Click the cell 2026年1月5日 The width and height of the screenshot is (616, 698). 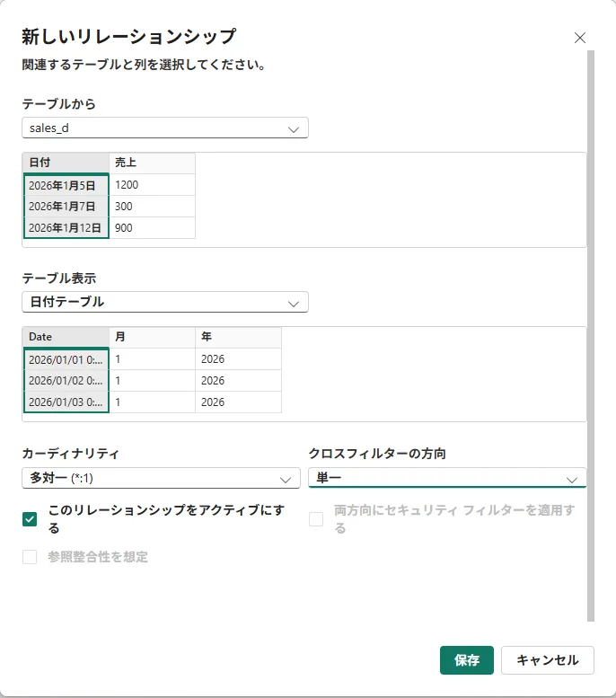click(66, 185)
